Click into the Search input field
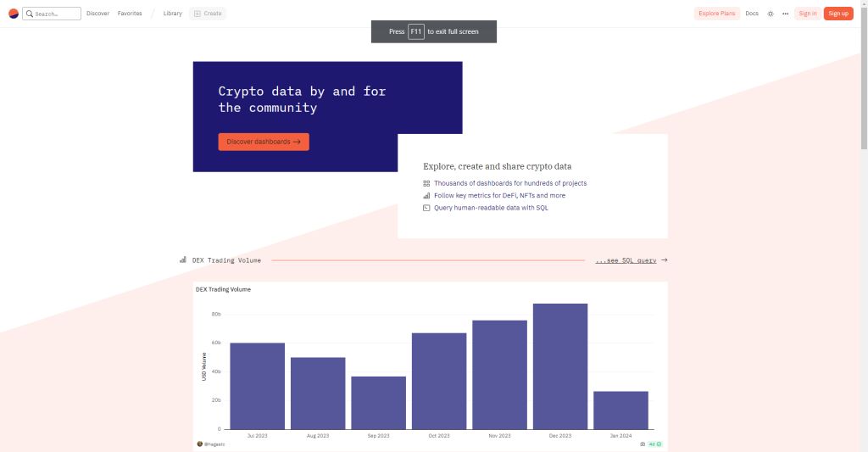868x452 pixels. coord(57,14)
